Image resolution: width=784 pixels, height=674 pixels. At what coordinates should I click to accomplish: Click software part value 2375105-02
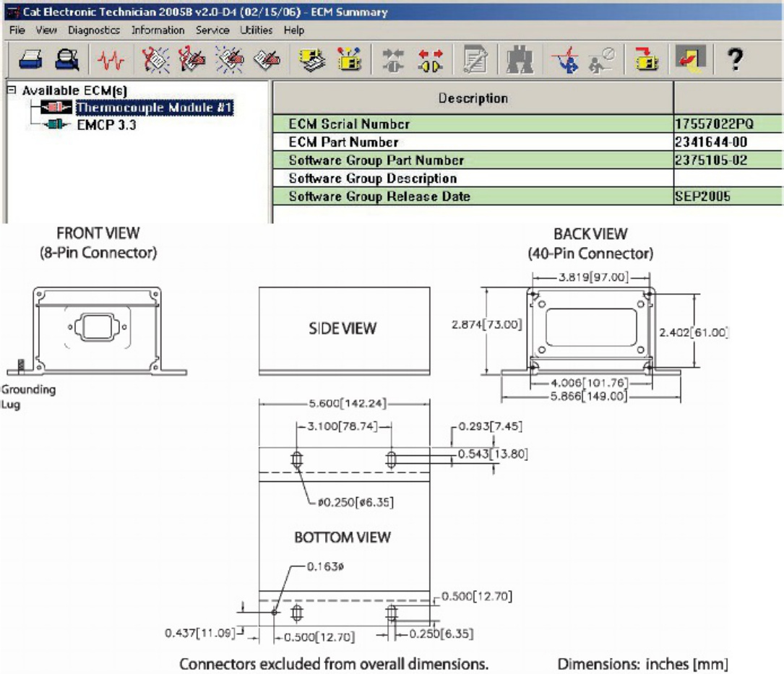[x=711, y=160]
